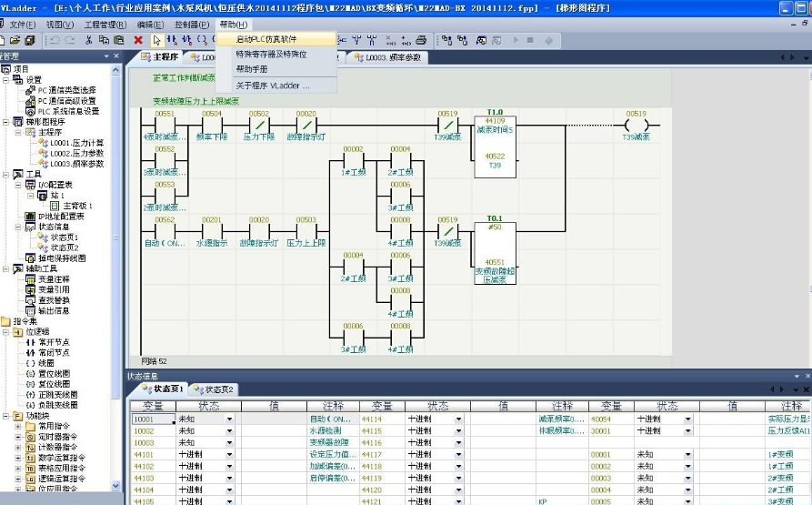Image resolution: width=812 pixels, height=505 pixels.
Task: Choose 启动PLC仿真软件 from Help menu
Action: coord(266,40)
